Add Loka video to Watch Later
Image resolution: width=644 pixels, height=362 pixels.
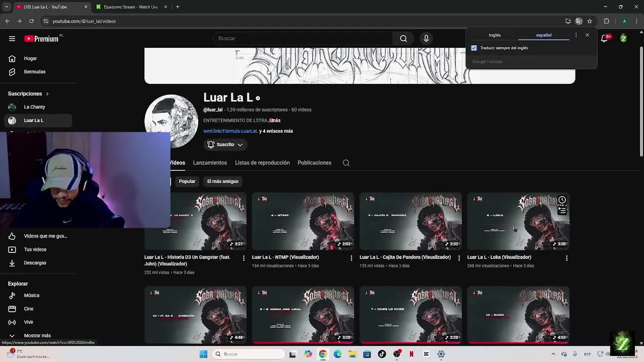[562, 200]
